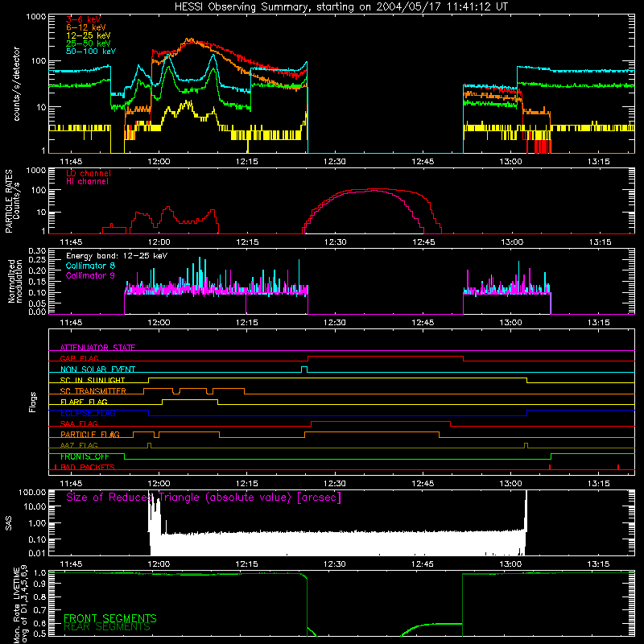Click the 'LO channel' legend label

pyautogui.click(x=89, y=174)
